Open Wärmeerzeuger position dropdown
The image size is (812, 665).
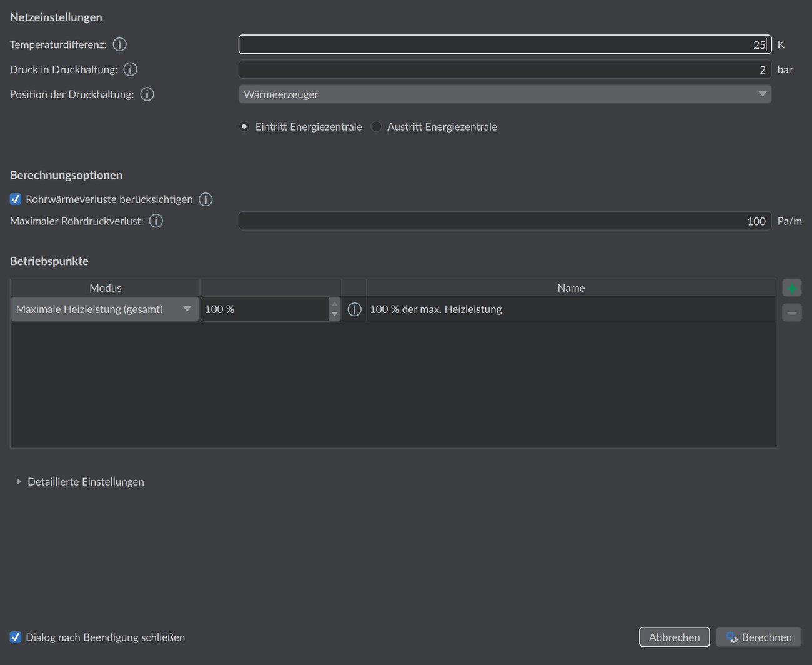[x=505, y=94]
